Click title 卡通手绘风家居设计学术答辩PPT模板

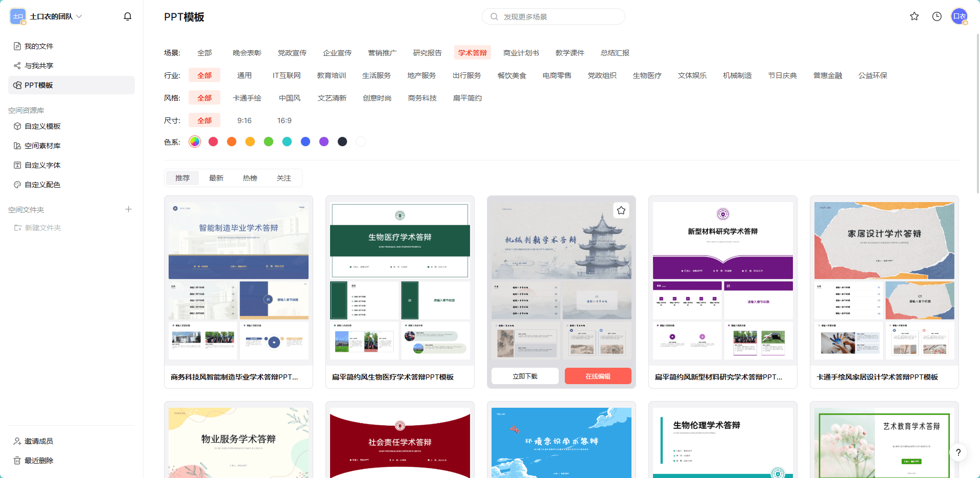pyautogui.click(x=877, y=377)
